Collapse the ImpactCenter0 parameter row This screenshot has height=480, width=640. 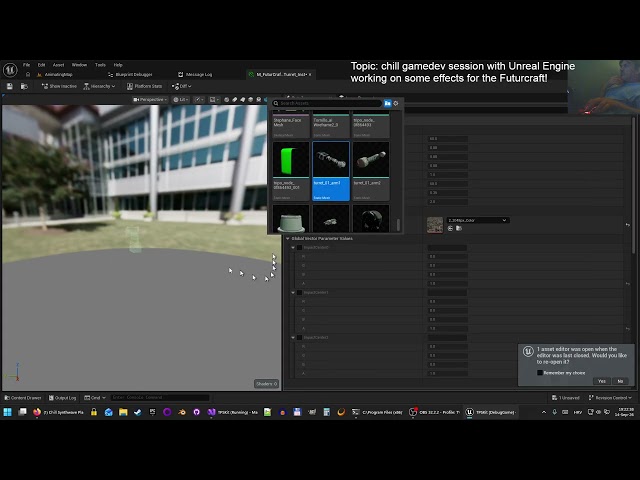(x=293, y=247)
